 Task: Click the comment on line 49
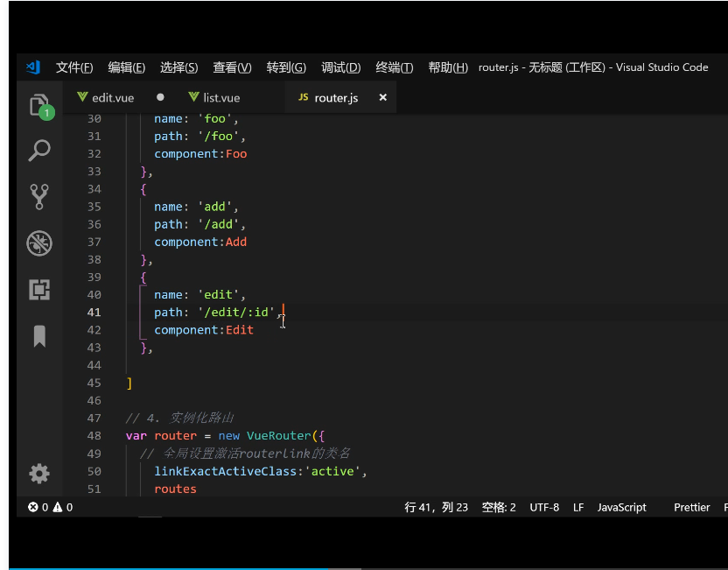click(245, 453)
